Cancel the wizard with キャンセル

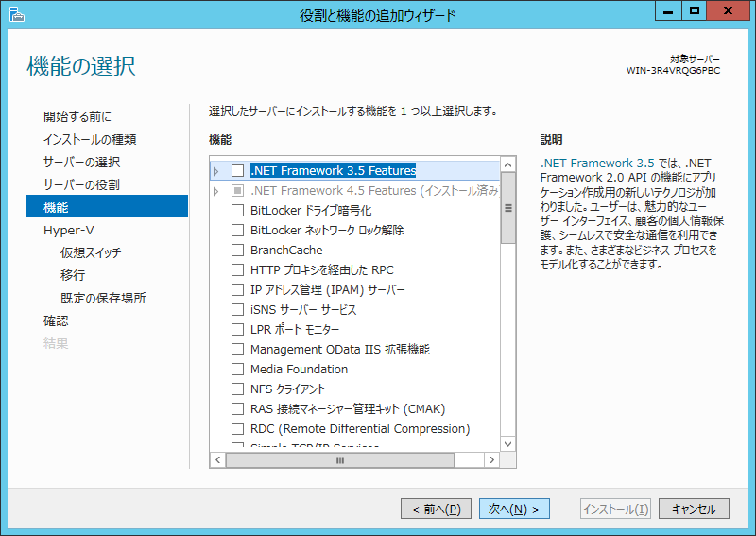click(x=694, y=509)
